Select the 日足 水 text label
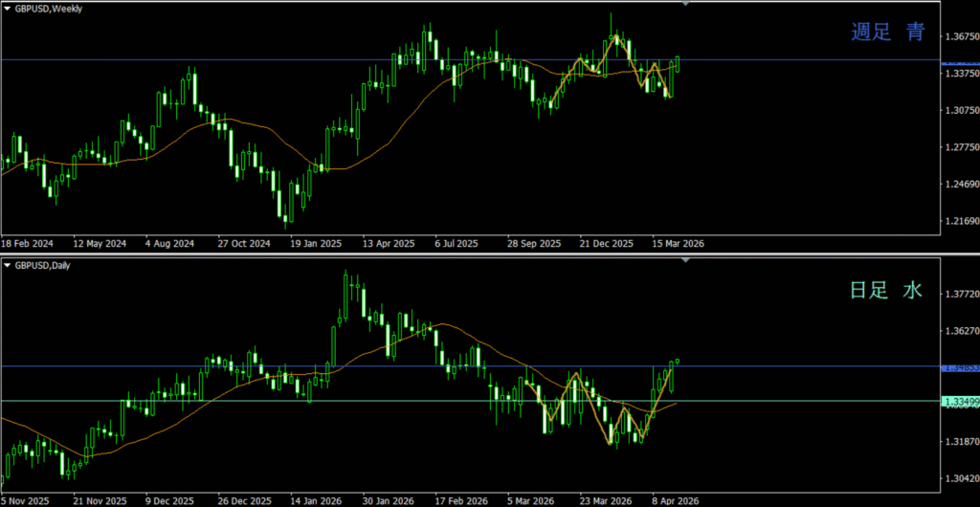This screenshot has width=980, height=507. 886,290
